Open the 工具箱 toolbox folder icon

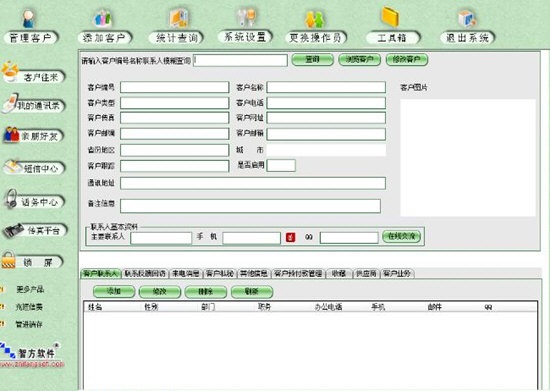coord(391,17)
